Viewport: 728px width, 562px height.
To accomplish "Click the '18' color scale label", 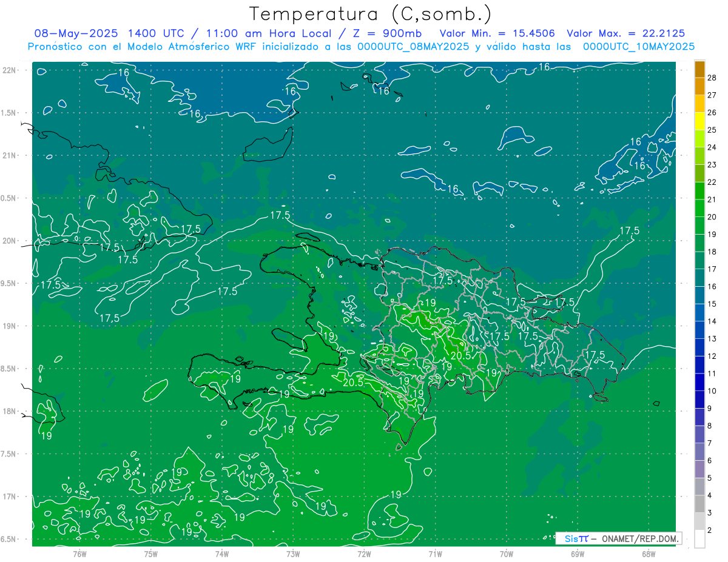I will [x=712, y=252].
